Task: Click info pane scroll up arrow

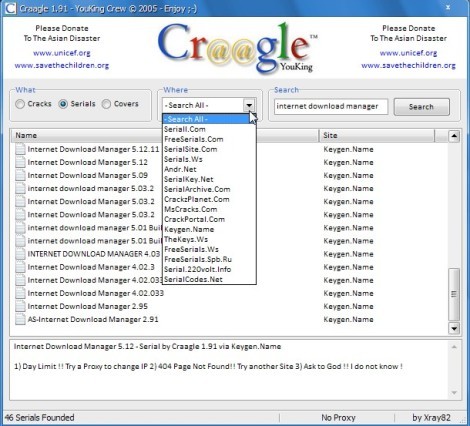Action: (x=454, y=347)
